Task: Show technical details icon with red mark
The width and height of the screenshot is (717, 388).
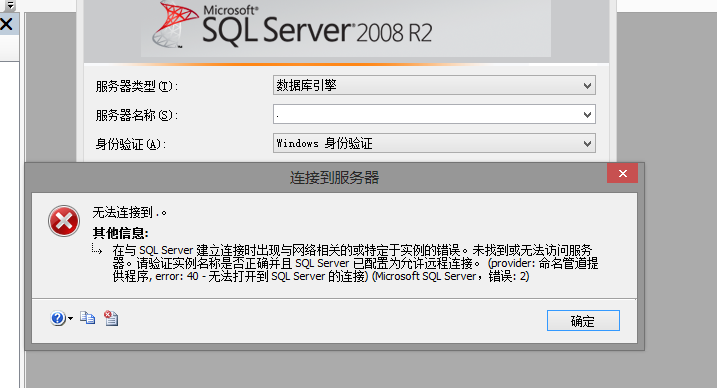Action: (x=111, y=318)
